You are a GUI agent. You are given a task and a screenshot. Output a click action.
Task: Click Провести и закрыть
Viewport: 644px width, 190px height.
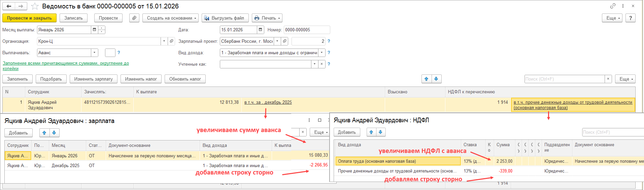click(29, 18)
